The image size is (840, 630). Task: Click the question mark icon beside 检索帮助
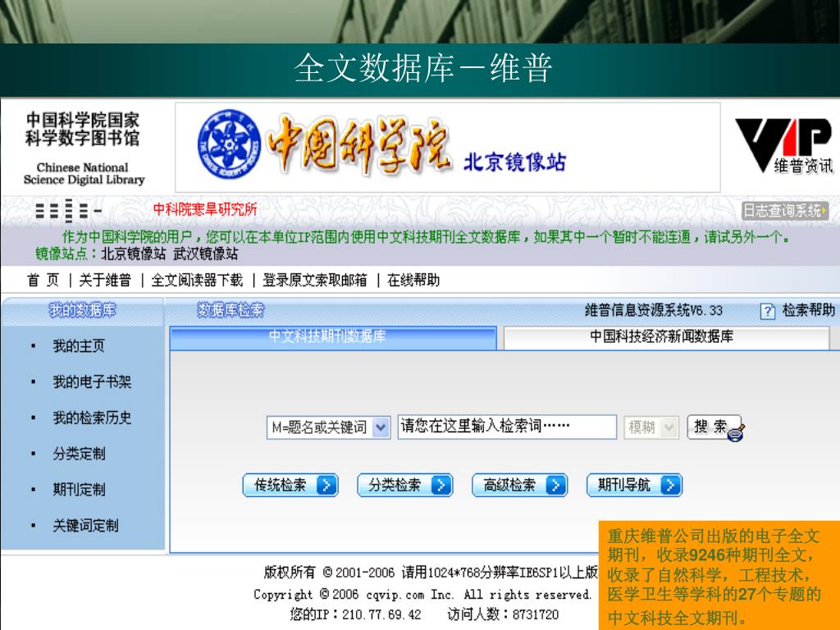point(767,311)
